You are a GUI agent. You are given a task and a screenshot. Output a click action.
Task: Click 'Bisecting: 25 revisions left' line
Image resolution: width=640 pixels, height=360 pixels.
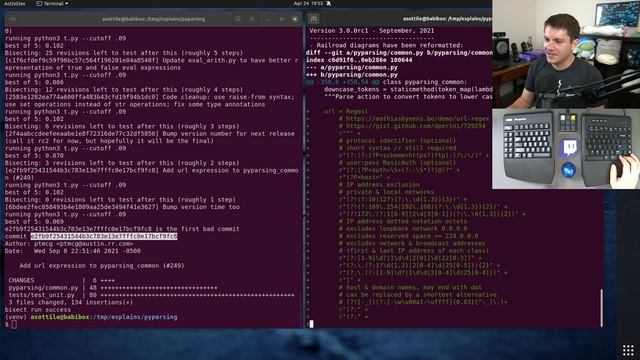(124, 53)
